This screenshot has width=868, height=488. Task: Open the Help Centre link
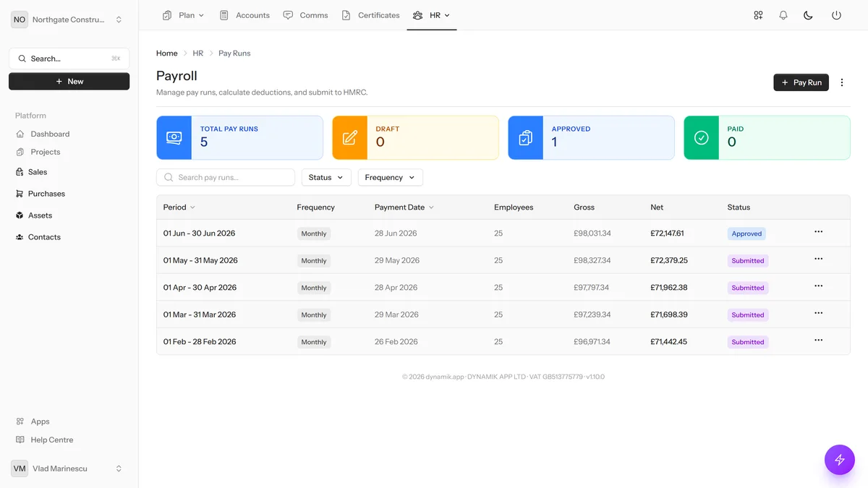[x=52, y=440]
